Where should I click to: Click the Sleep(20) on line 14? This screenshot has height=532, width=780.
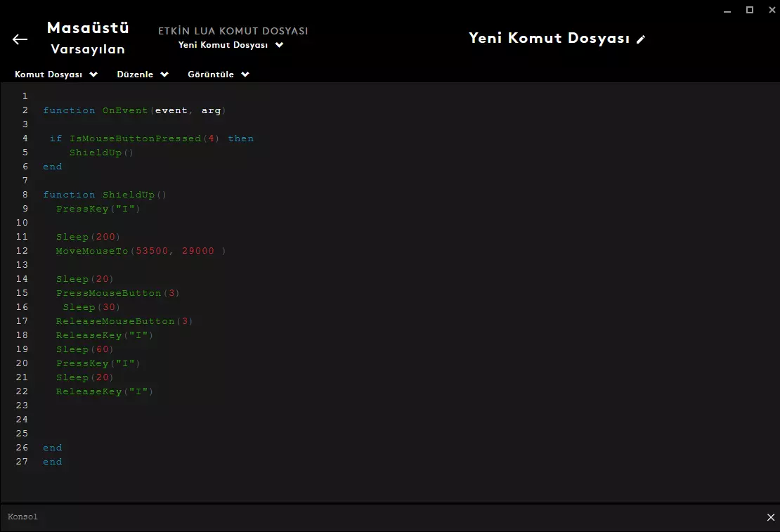(x=84, y=279)
